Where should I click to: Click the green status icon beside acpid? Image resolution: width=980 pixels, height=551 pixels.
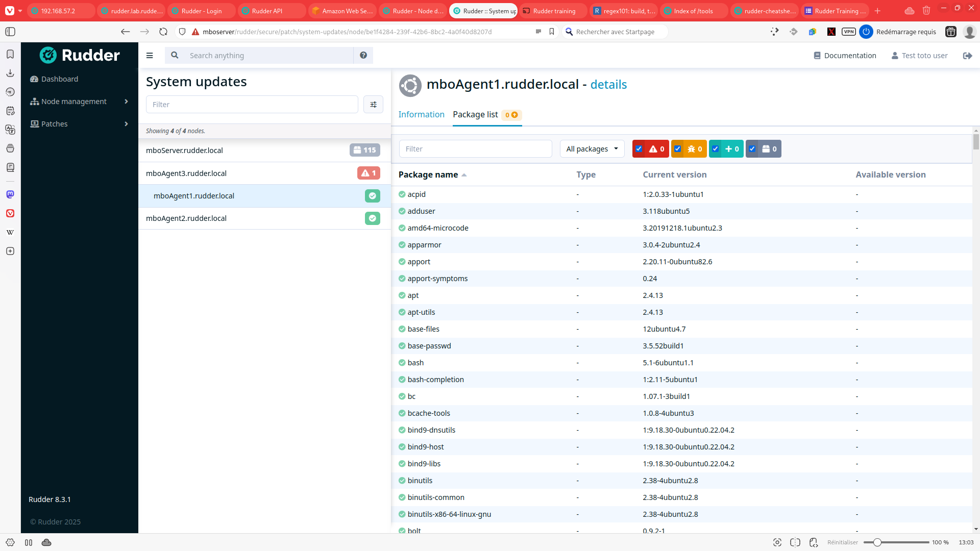402,194
